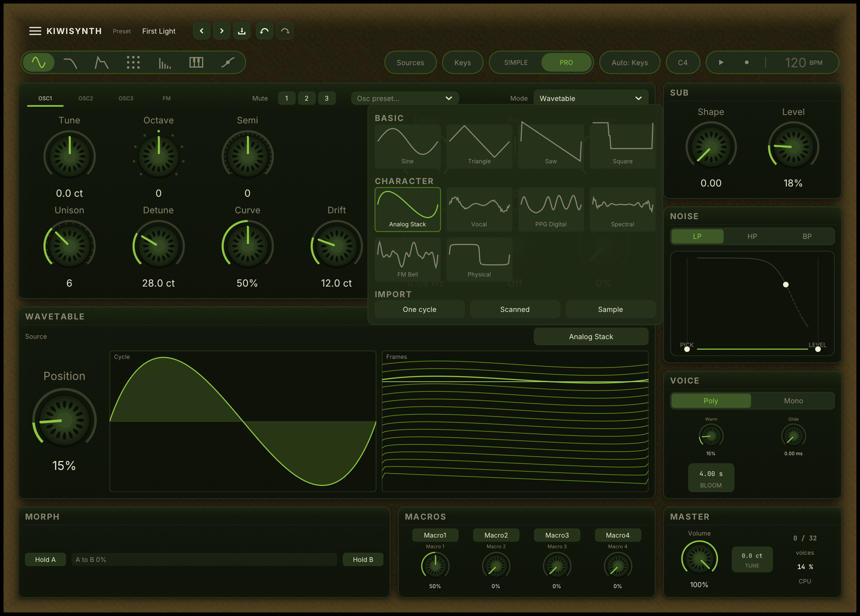The image size is (860, 616).
Task: Start playback with the play button
Action: 721,62
